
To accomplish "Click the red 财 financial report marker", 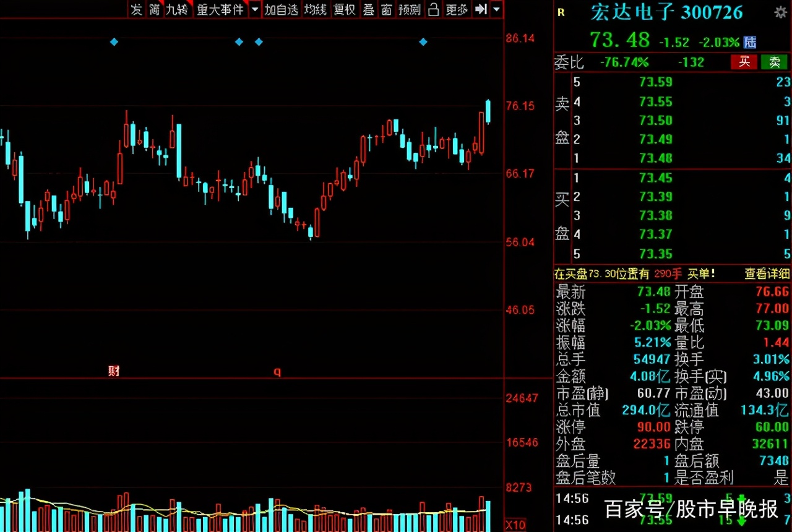I will point(114,371).
